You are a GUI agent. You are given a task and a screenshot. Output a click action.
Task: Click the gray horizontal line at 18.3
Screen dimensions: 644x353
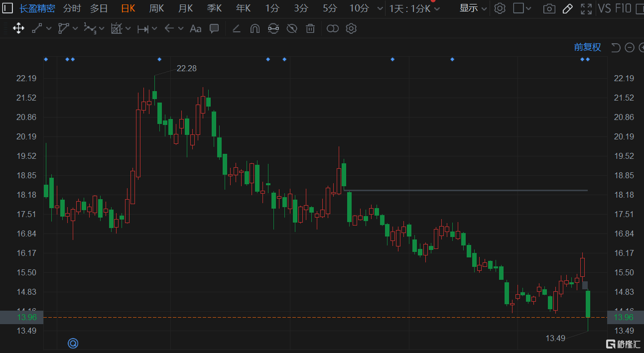click(x=466, y=190)
